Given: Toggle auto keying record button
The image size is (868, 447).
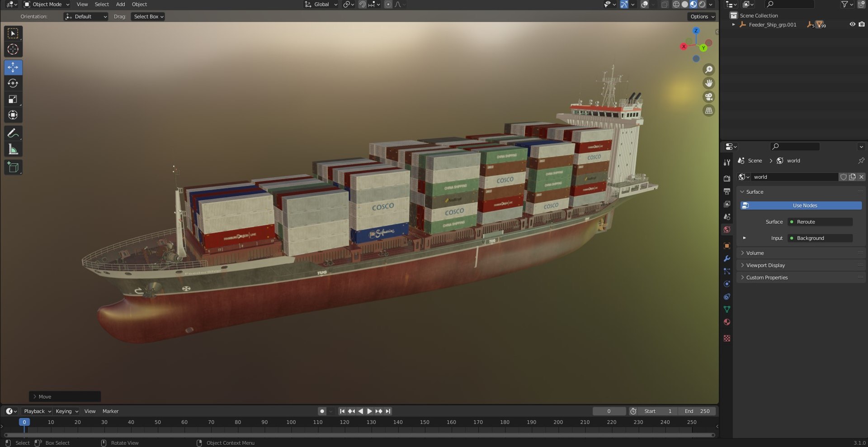Looking at the screenshot, I should pos(322,411).
